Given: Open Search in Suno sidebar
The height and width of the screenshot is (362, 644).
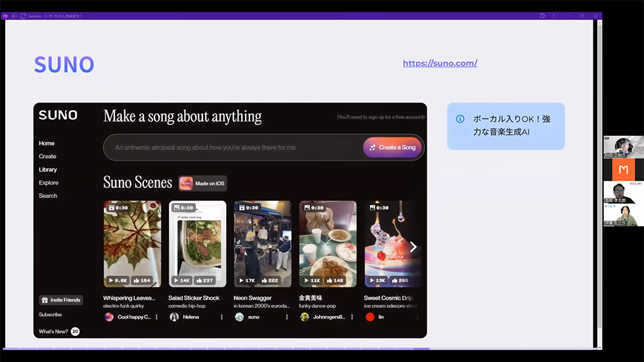Looking at the screenshot, I should (x=47, y=196).
